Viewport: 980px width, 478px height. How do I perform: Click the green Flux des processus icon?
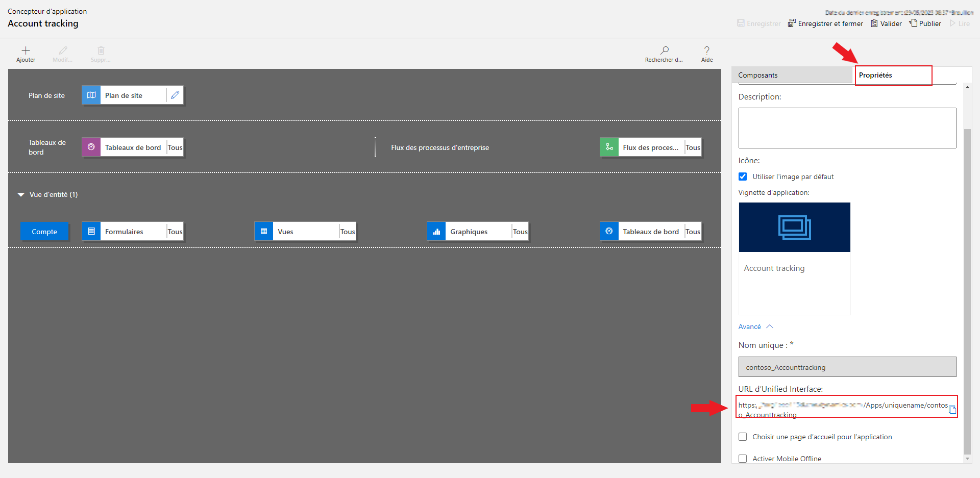pos(609,147)
